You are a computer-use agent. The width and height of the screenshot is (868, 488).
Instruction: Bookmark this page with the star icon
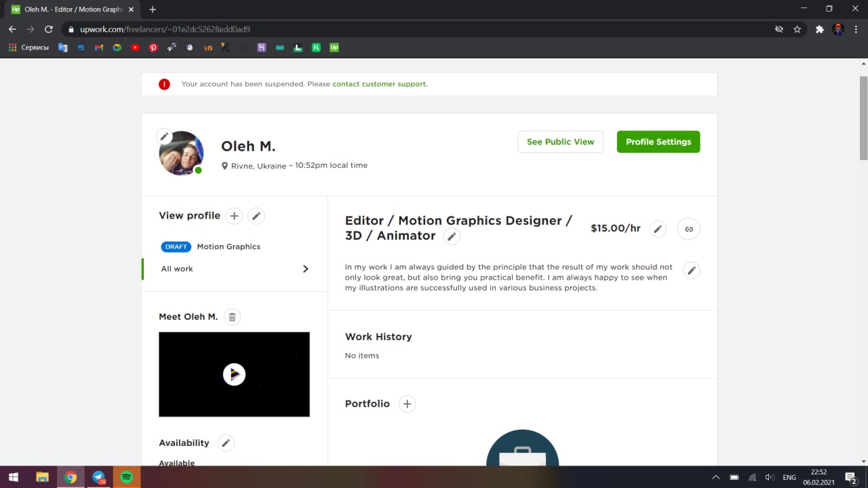(797, 29)
